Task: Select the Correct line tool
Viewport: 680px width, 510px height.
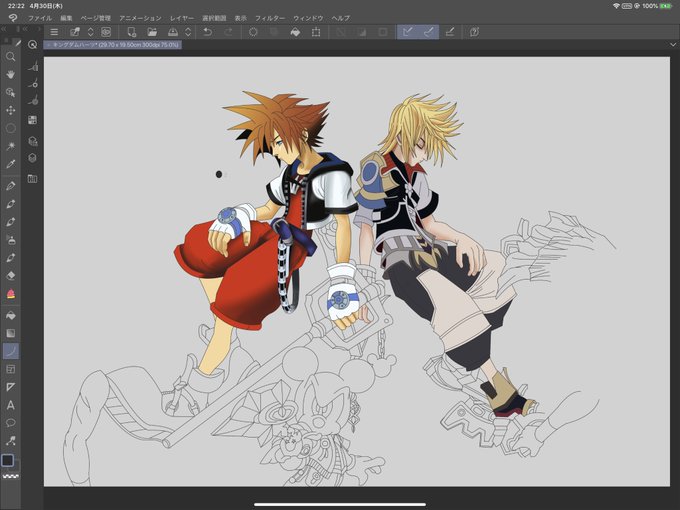Action: pyautogui.click(x=10, y=441)
